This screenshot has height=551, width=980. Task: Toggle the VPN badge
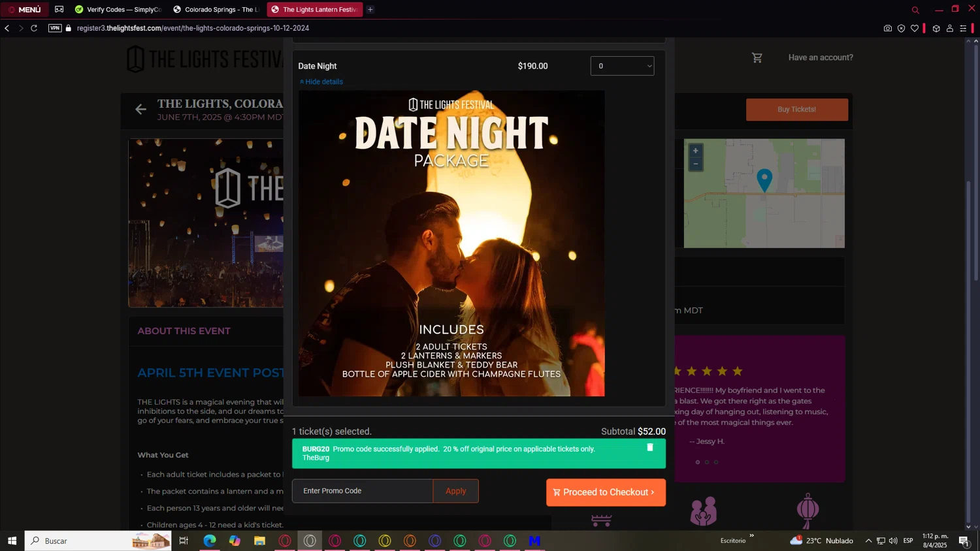tap(55, 28)
